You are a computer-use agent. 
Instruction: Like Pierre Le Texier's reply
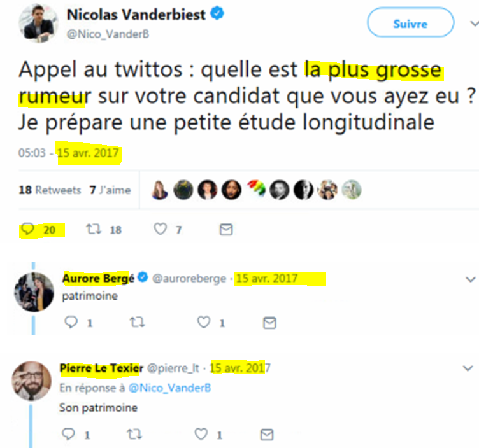(202, 435)
